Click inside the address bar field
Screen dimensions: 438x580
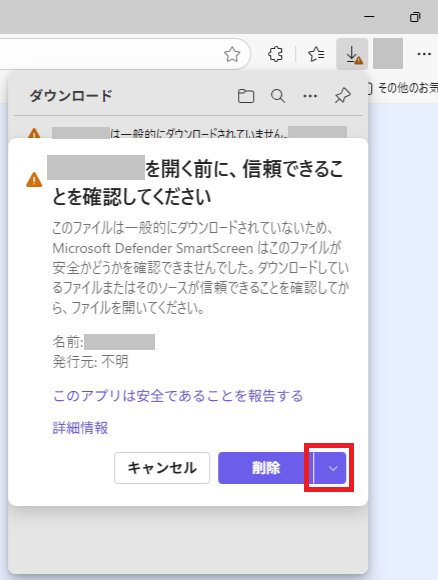pos(111,54)
